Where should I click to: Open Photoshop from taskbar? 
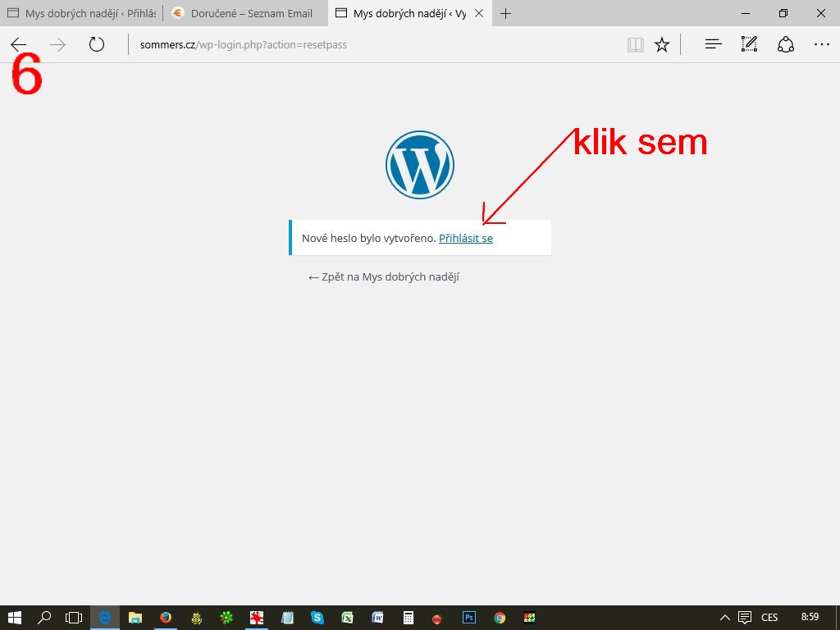(x=468, y=618)
